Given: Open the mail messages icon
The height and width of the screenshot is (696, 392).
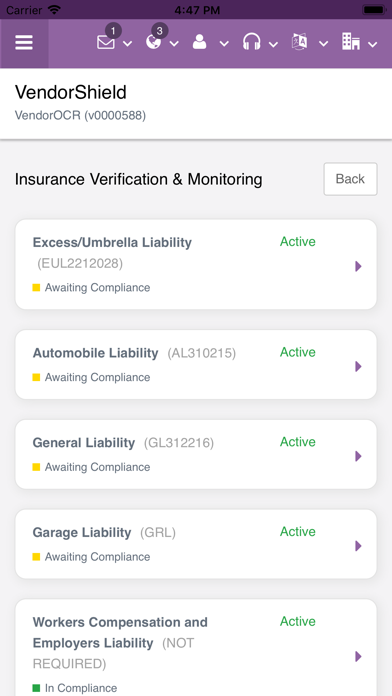Looking at the screenshot, I should [x=106, y=43].
